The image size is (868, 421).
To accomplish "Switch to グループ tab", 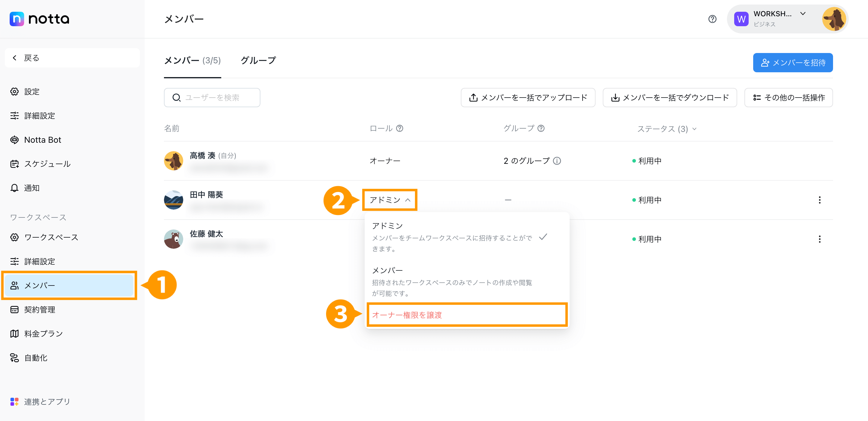I will pyautogui.click(x=259, y=61).
